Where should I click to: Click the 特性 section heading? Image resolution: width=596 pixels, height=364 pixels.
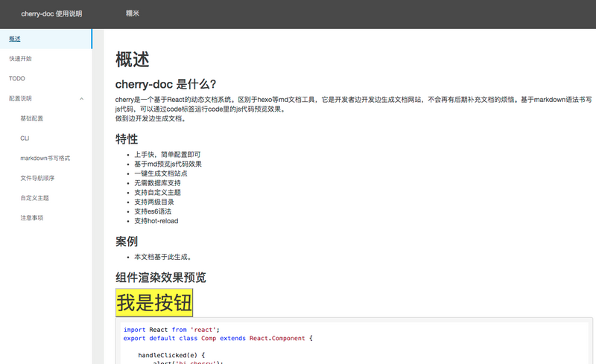pos(127,139)
